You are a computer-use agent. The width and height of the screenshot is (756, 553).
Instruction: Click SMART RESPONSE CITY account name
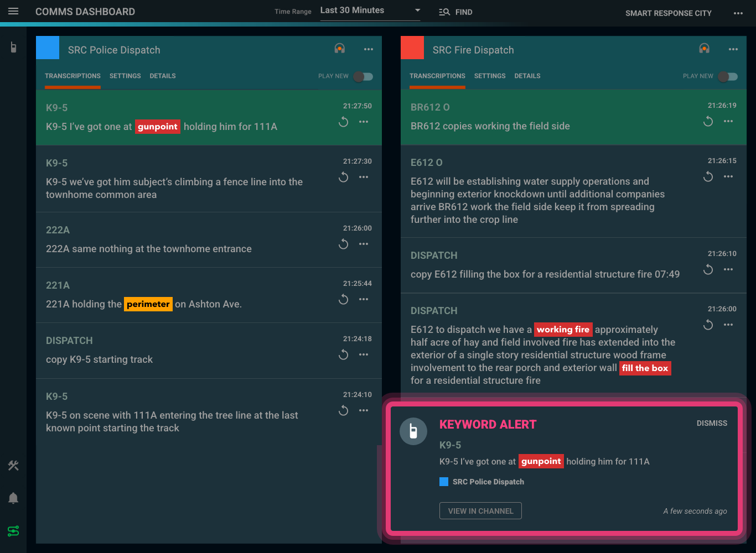[669, 13]
